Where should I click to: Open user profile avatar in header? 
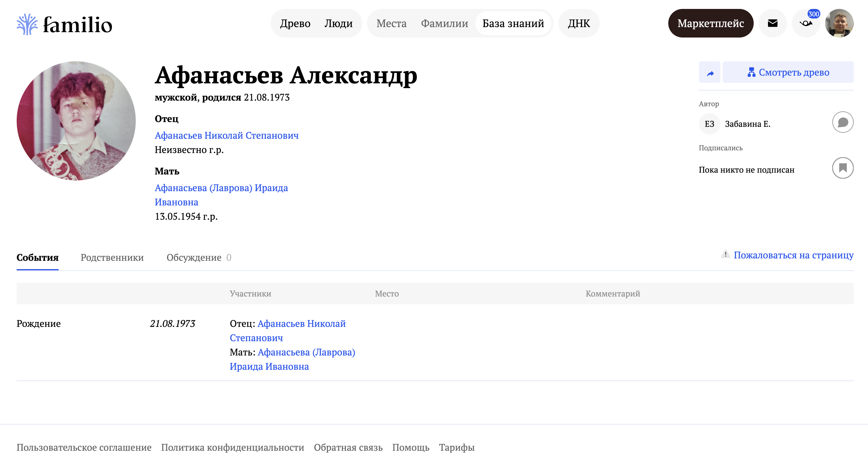(839, 23)
